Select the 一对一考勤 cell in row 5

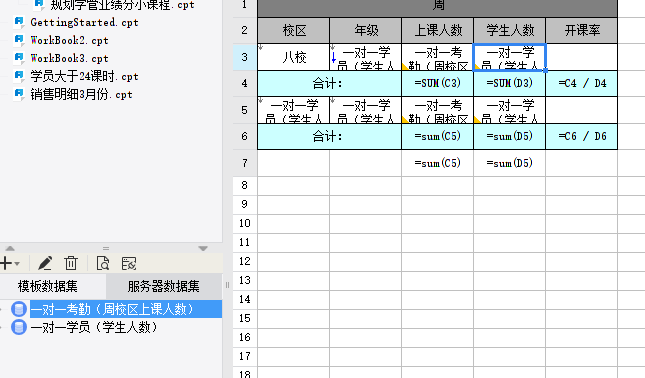coord(437,110)
